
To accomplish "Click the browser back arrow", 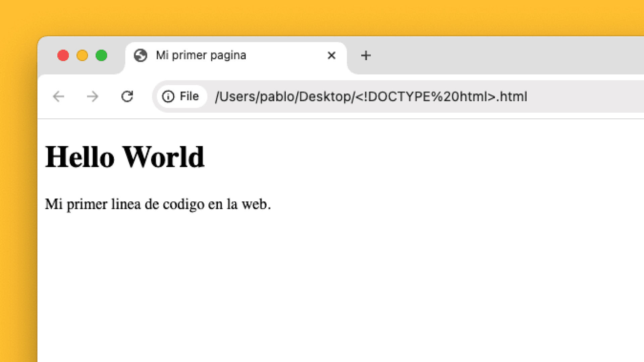I will coord(59,97).
